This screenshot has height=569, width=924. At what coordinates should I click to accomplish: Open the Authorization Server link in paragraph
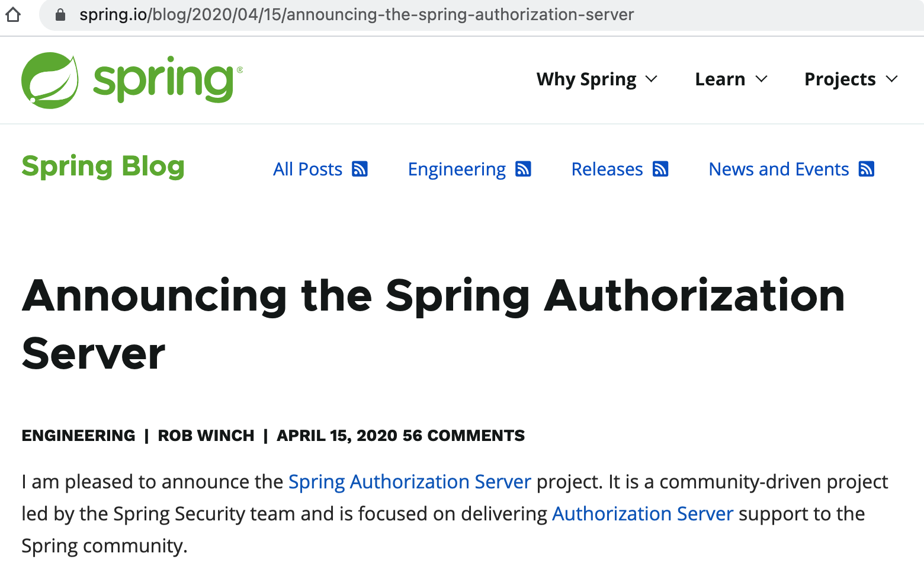[x=643, y=514]
